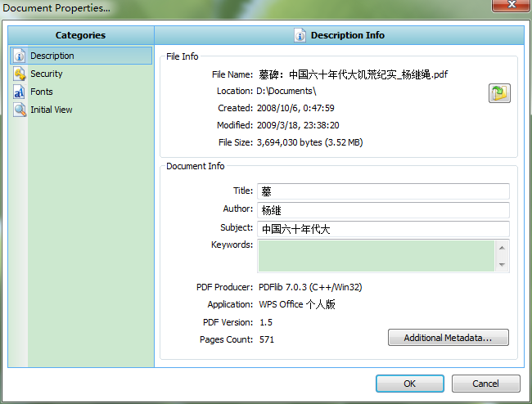Click the modified date 2009/3/18, 23:38:20

click(x=298, y=125)
